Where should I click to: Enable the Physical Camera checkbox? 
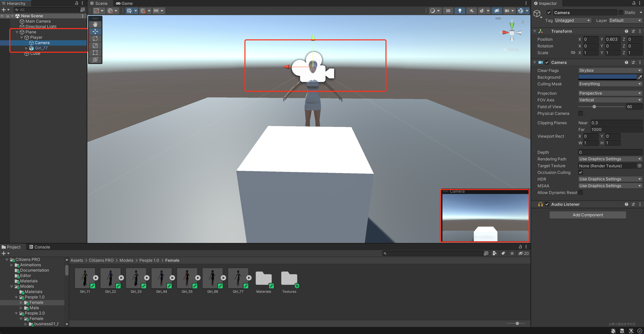581,113
